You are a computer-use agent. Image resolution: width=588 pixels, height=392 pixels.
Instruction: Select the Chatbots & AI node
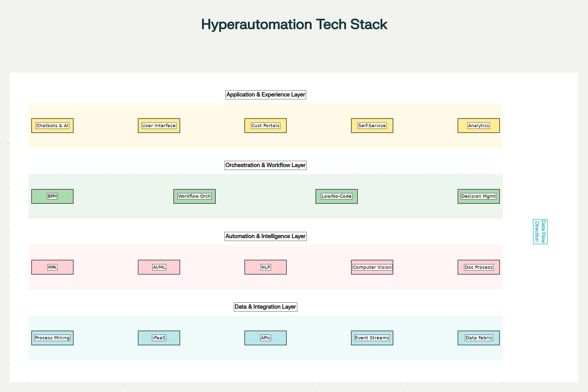[x=52, y=125]
